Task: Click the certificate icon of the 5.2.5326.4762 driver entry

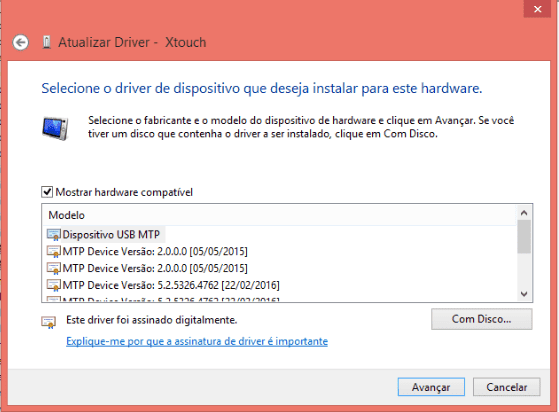Action: tap(53, 285)
